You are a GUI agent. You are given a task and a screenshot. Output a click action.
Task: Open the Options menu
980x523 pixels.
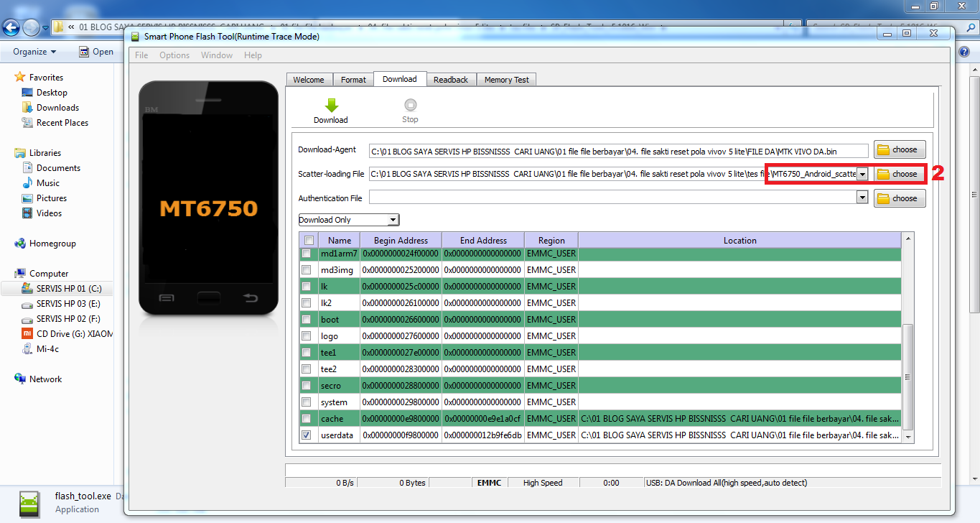174,55
